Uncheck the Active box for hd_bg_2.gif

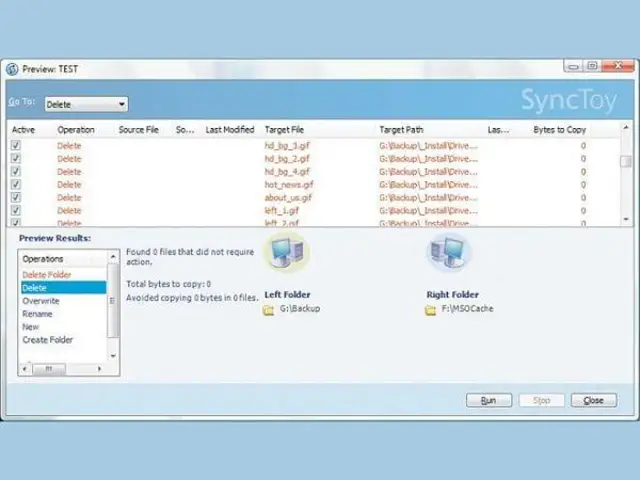tap(16, 158)
